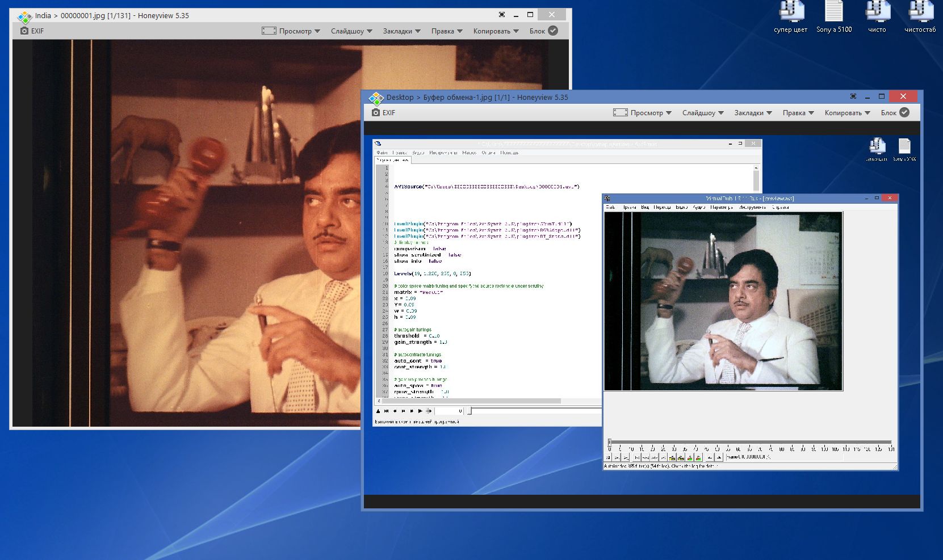Viewport: 943px width, 560px height.
Task: Maximize the India Honeyview window
Action: coord(530,15)
